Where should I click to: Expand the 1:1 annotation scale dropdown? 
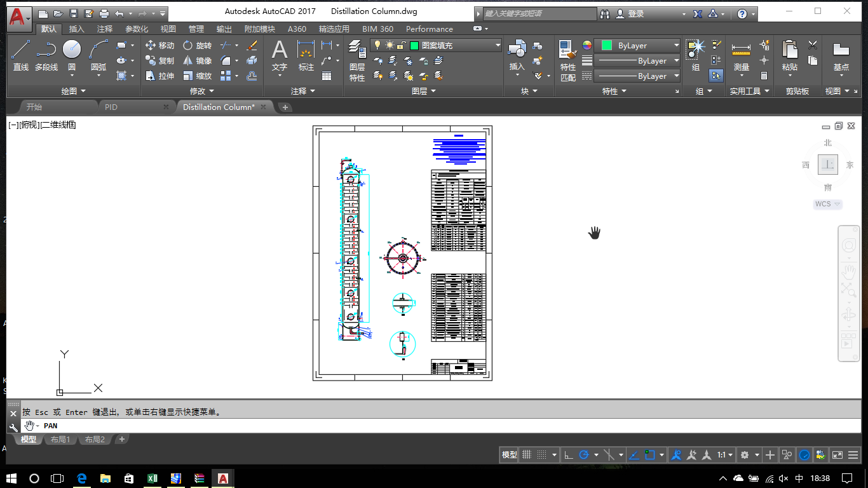pyautogui.click(x=725, y=455)
